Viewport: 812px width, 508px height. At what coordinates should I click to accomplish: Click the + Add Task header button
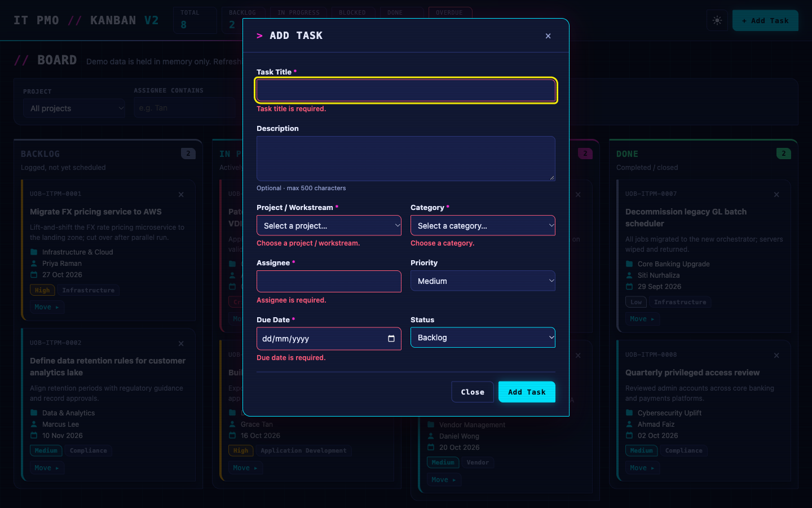click(x=765, y=20)
